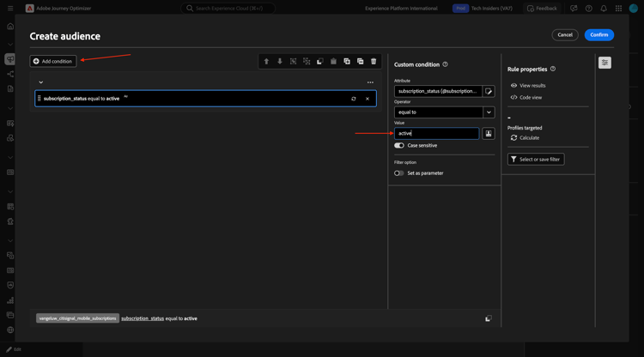This screenshot has width=644, height=357.
Task: Click the Adobe Journey Optimizer logo
Action: click(x=29, y=9)
